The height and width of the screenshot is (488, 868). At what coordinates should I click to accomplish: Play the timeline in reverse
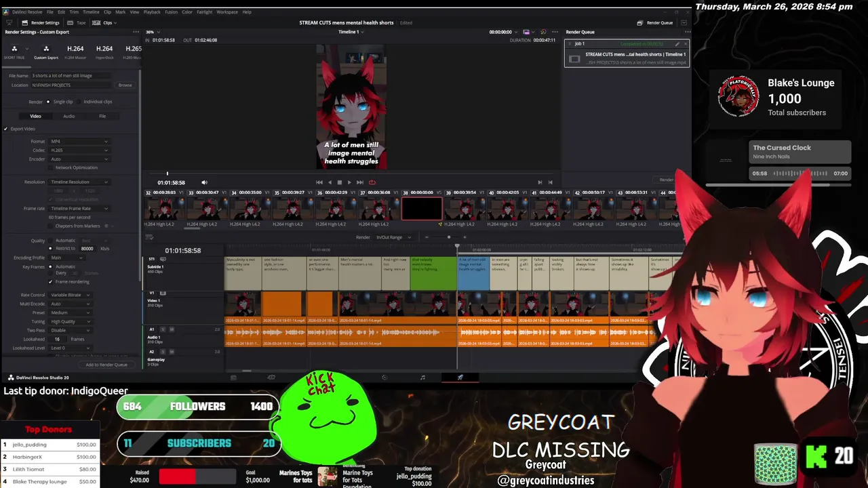click(x=330, y=182)
